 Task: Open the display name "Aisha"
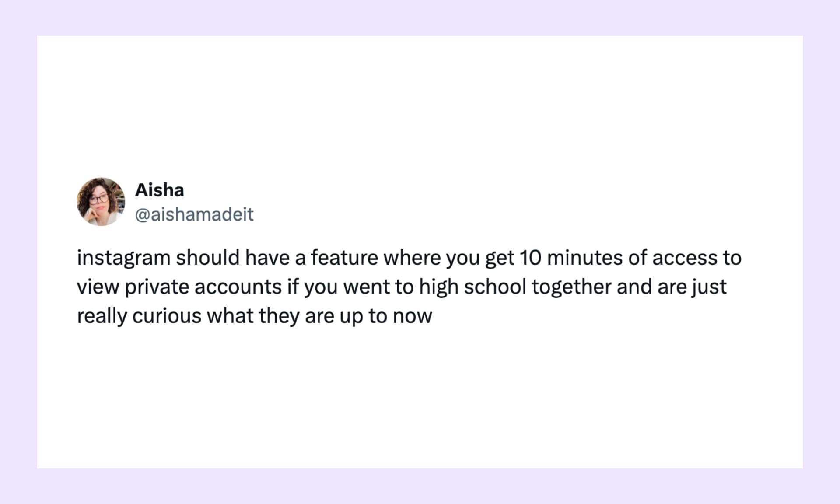pyautogui.click(x=159, y=190)
